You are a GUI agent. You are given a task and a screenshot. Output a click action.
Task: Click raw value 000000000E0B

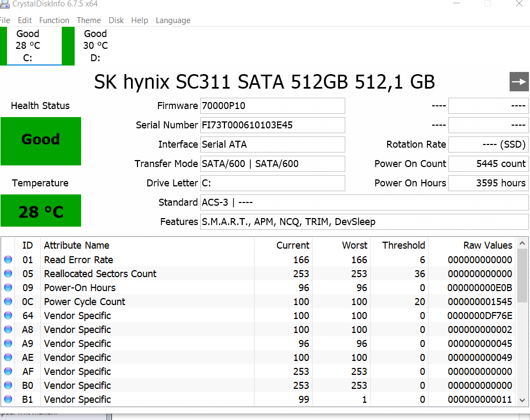(x=480, y=287)
